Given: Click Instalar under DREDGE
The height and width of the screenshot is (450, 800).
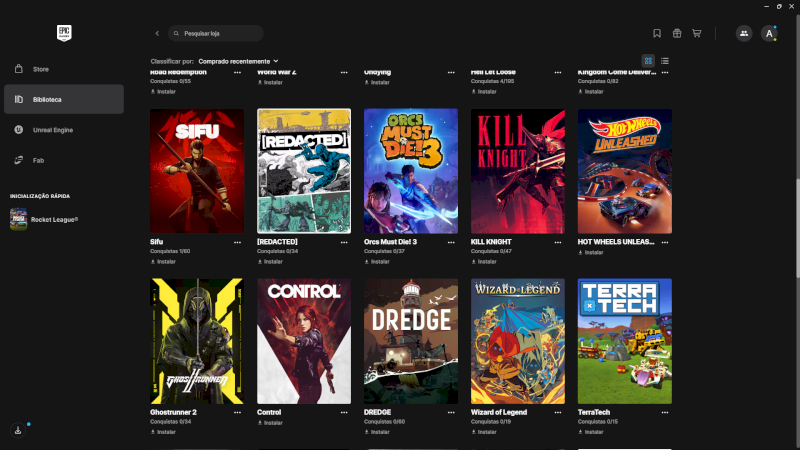Looking at the screenshot, I should (377, 432).
